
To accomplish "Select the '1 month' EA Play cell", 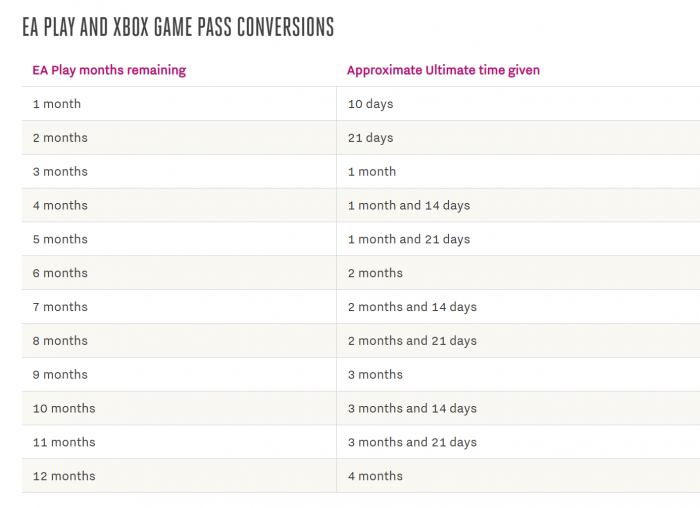I will click(57, 104).
